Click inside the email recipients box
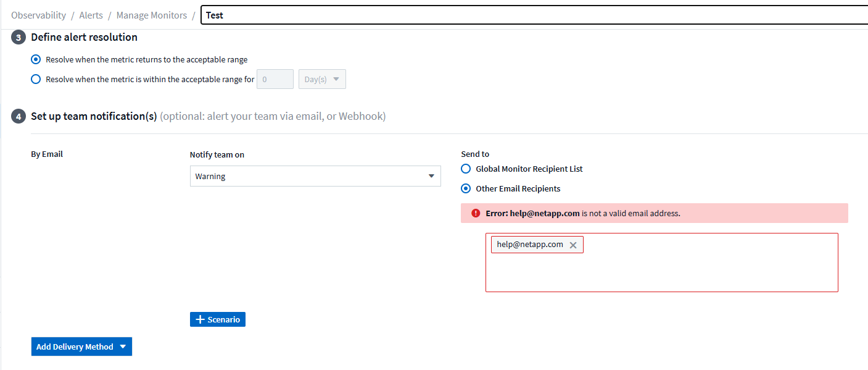The image size is (868, 370). click(661, 272)
